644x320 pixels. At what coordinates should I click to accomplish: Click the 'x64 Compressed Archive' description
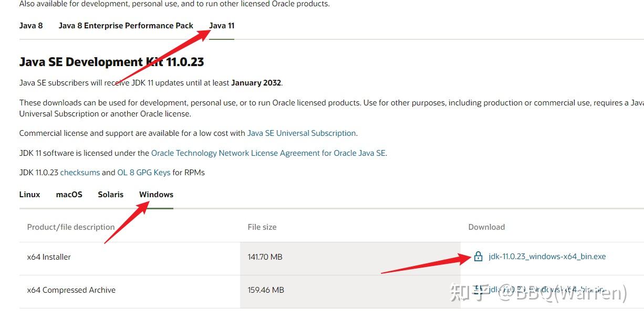click(71, 290)
